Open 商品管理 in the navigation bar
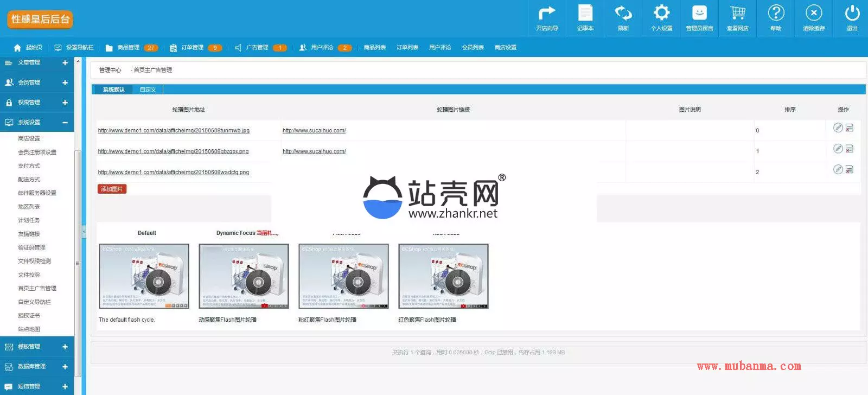Image resolution: width=868 pixels, height=395 pixels. 129,48
